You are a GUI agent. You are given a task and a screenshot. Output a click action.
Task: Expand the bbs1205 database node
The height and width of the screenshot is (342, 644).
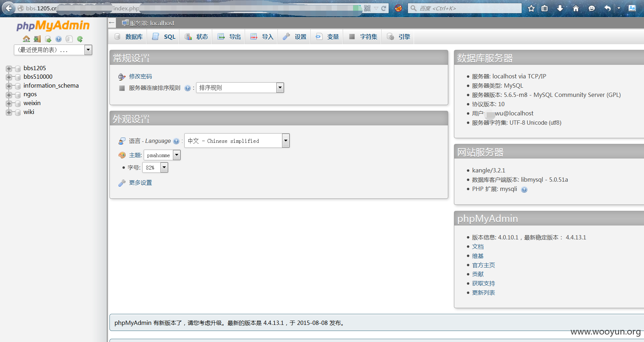pyautogui.click(x=9, y=68)
